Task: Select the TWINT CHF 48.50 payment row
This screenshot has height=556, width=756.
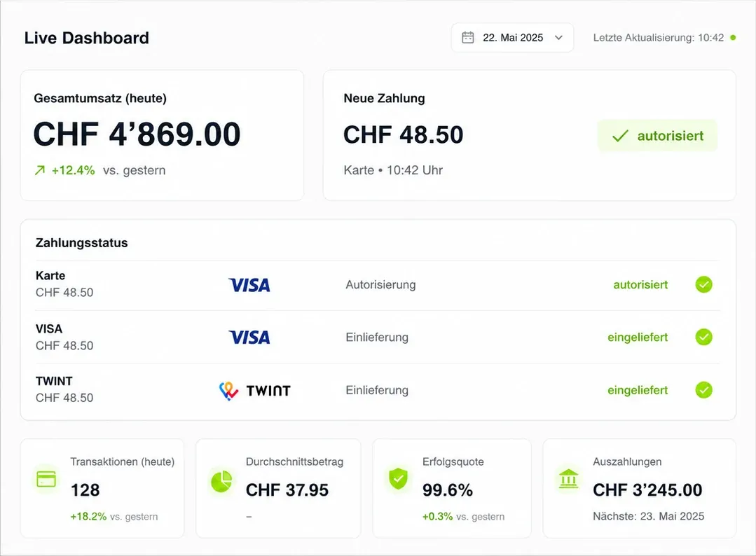Action: point(378,390)
